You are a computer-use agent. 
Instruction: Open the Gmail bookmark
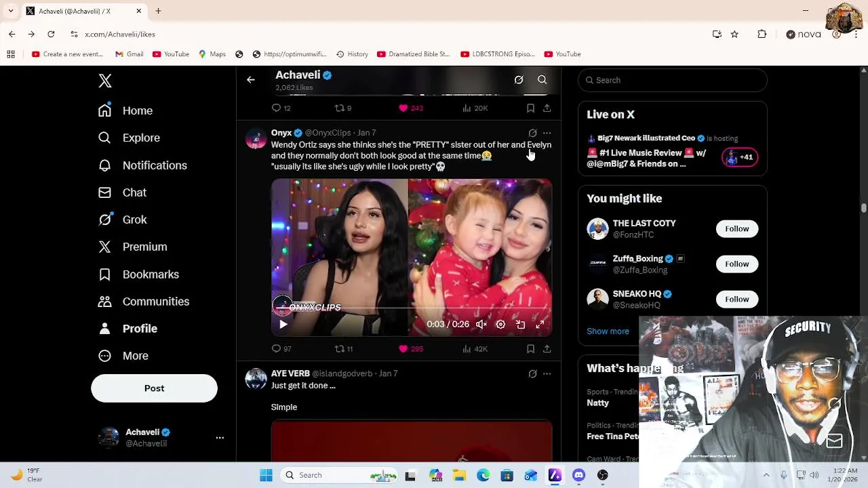129,54
